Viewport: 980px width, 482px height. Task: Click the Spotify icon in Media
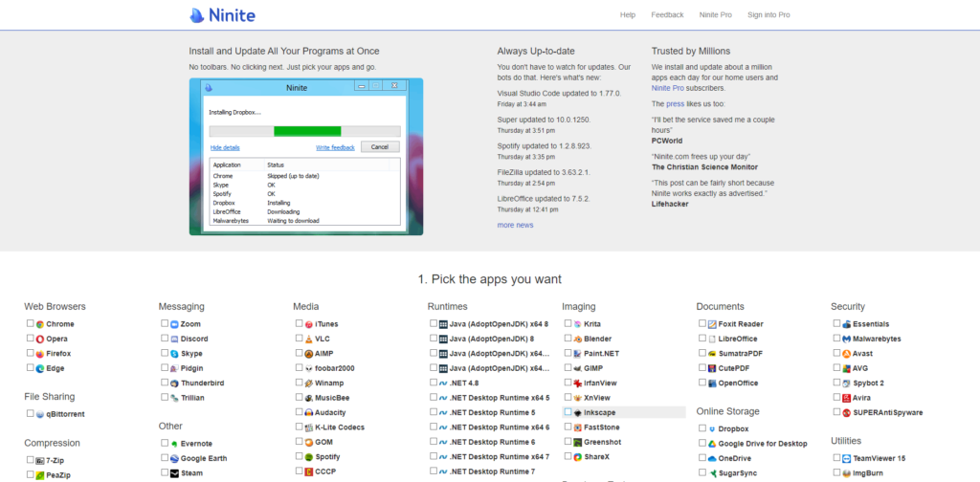coord(308,457)
